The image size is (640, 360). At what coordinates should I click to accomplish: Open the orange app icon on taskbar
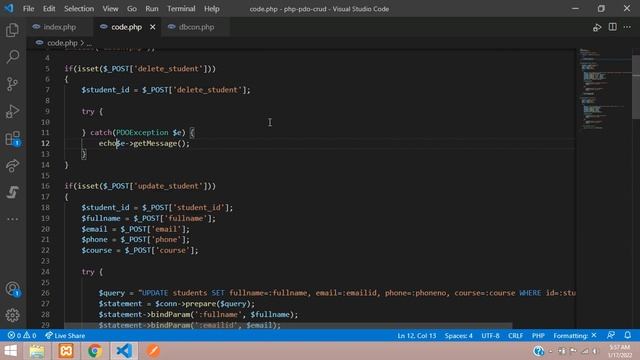[153, 351]
